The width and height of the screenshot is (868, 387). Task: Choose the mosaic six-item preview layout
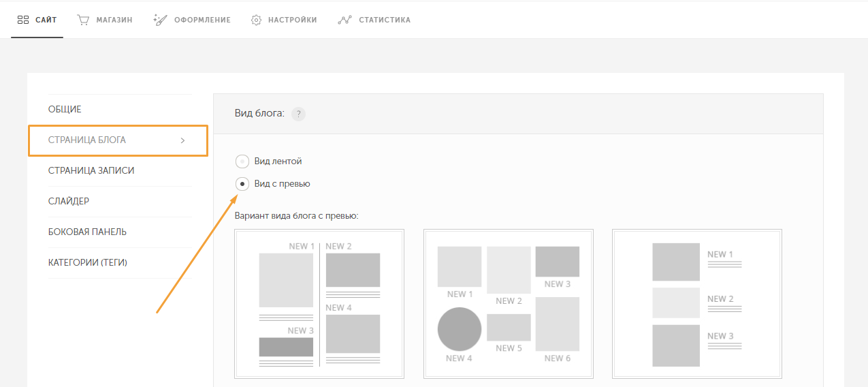(509, 304)
